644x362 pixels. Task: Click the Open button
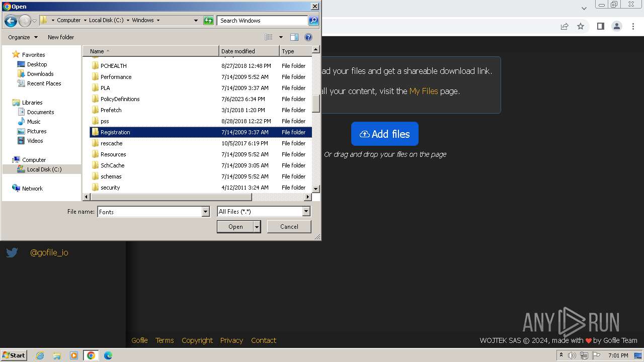coord(235,227)
